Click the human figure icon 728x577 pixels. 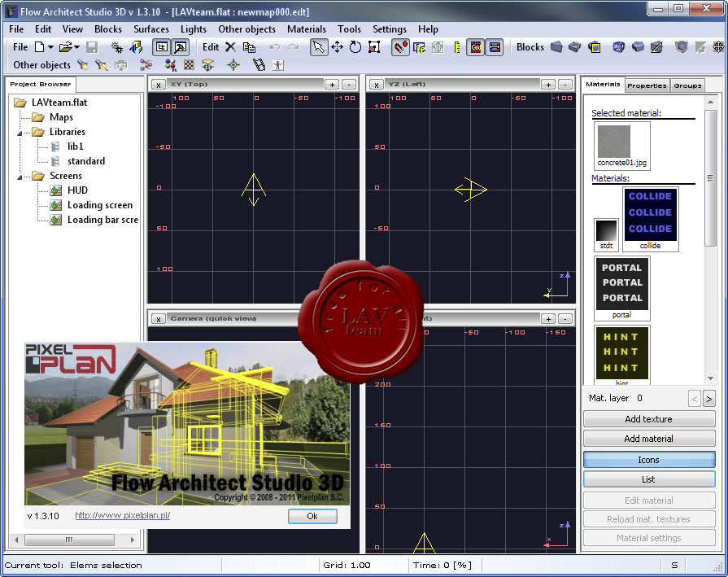click(x=277, y=65)
